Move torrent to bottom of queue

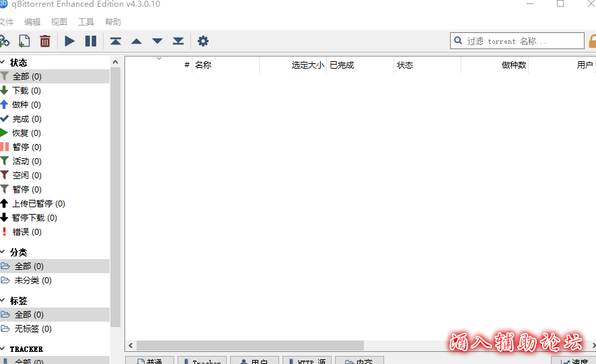[x=178, y=41]
